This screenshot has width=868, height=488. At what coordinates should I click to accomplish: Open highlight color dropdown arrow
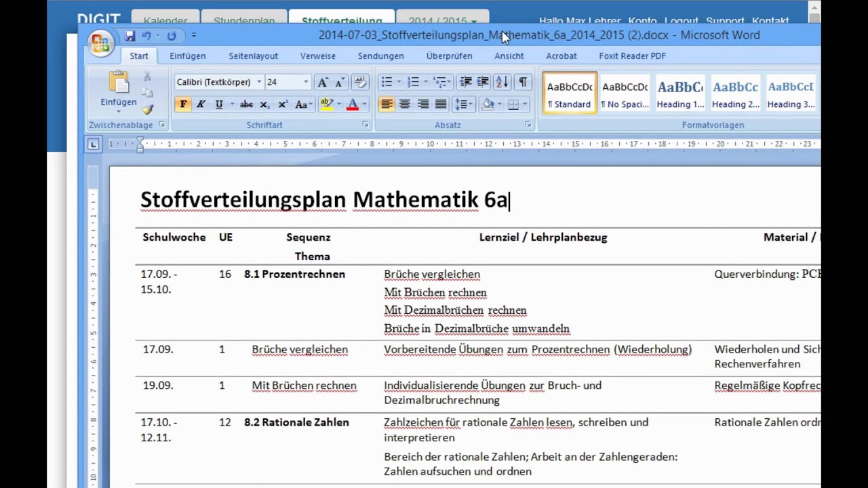click(x=338, y=104)
